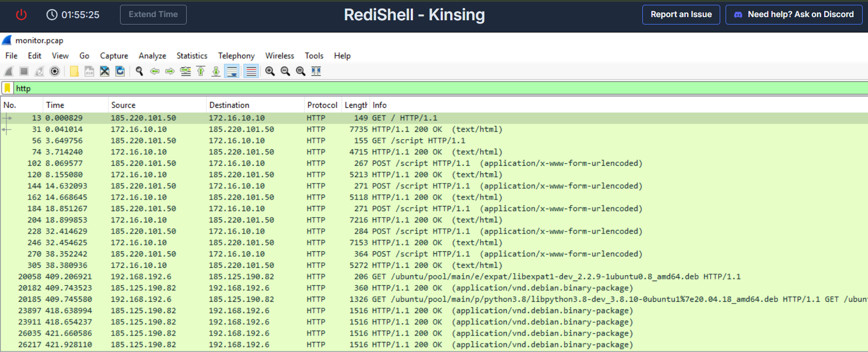Click the yellow filter bookmark icon
868x352 pixels.
point(7,88)
